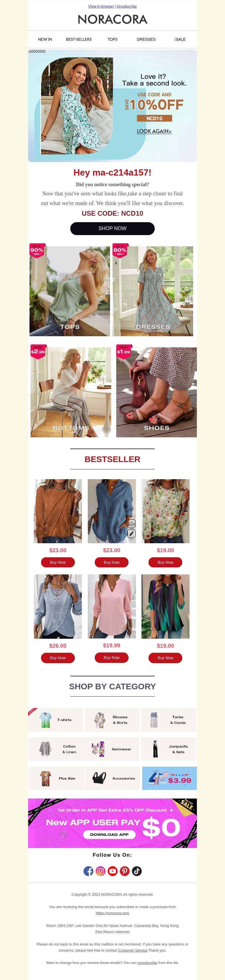The width and height of the screenshot is (225, 980).
Task: Select the Swimwear category tile
Action: [112, 749]
